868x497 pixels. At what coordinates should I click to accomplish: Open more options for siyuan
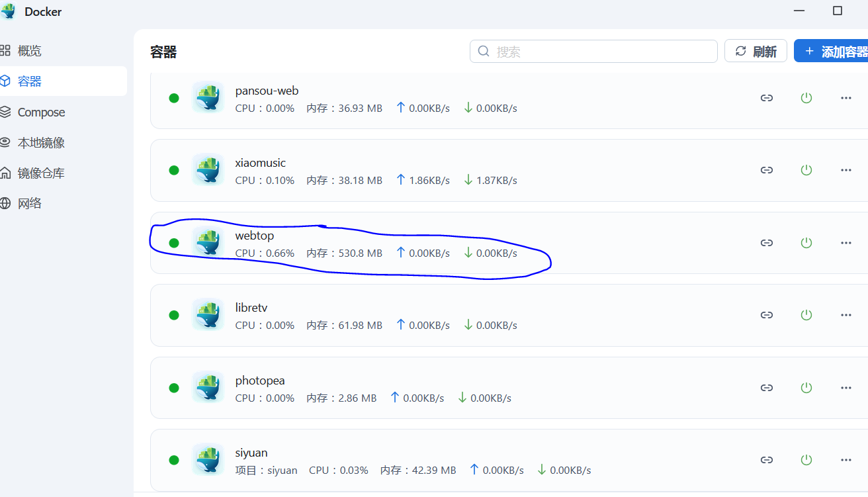846,460
